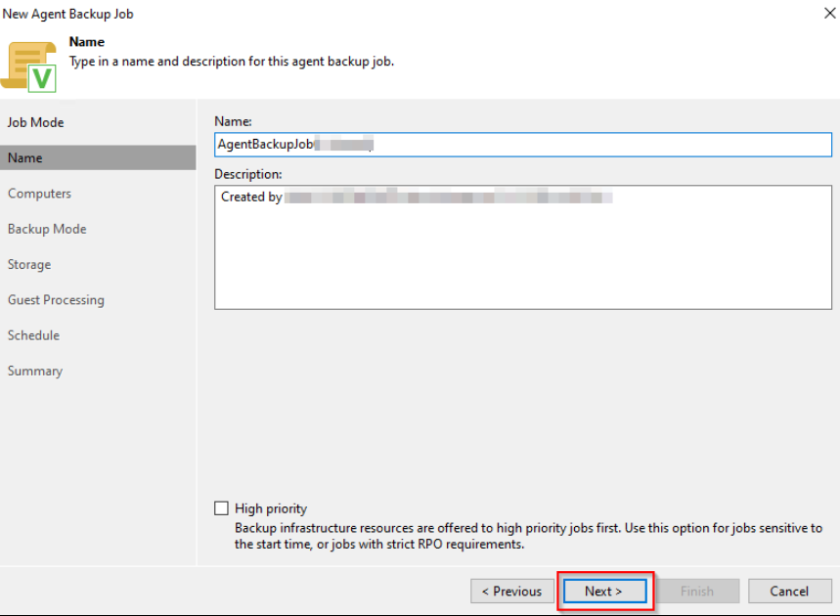Click the 'Description:' field label
This screenshot has width=840, height=616.
coord(248,174)
